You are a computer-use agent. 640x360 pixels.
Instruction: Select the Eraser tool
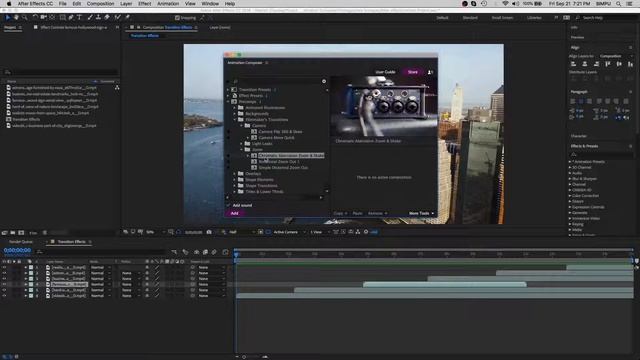pyautogui.click(x=107, y=18)
